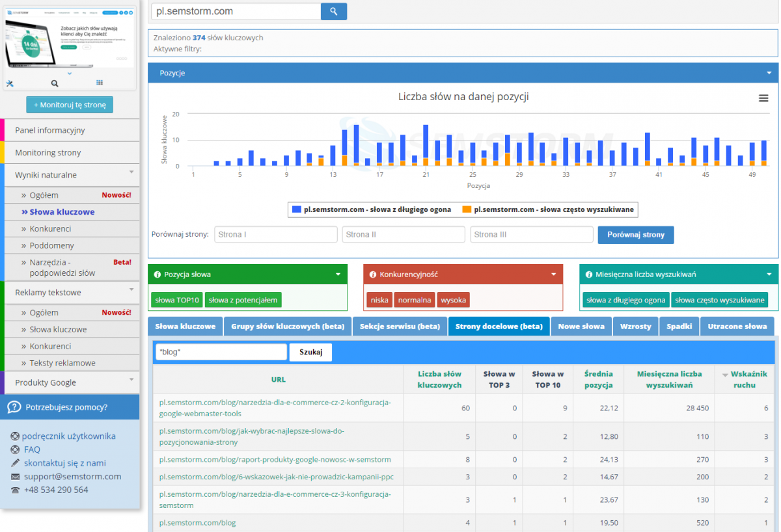Click the Monitoruj tę stronę button
This screenshot has height=532, width=781.
(70, 105)
